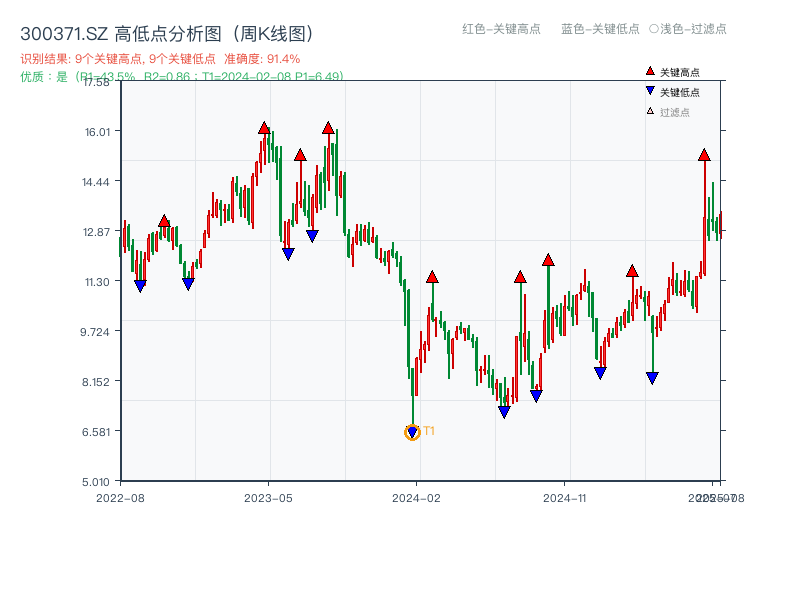Click the 浅色-过滤点 header legend label
This screenshot has height=600, width=800.
point(693,29)
